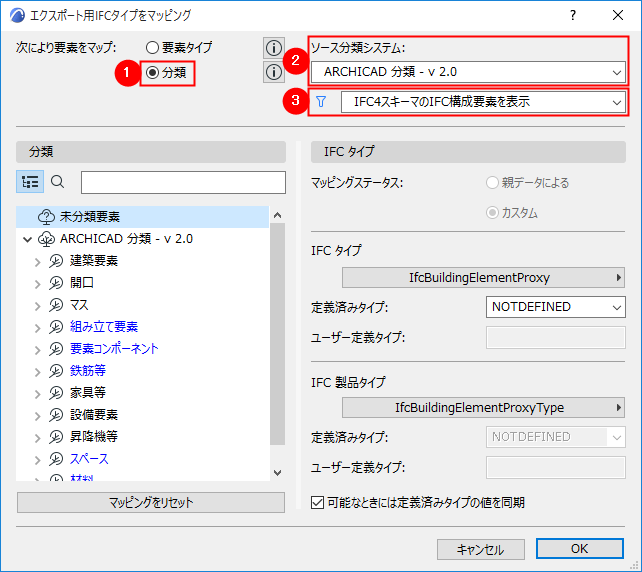
Task: Select the 分類 radio button
Action: (152, 73)
